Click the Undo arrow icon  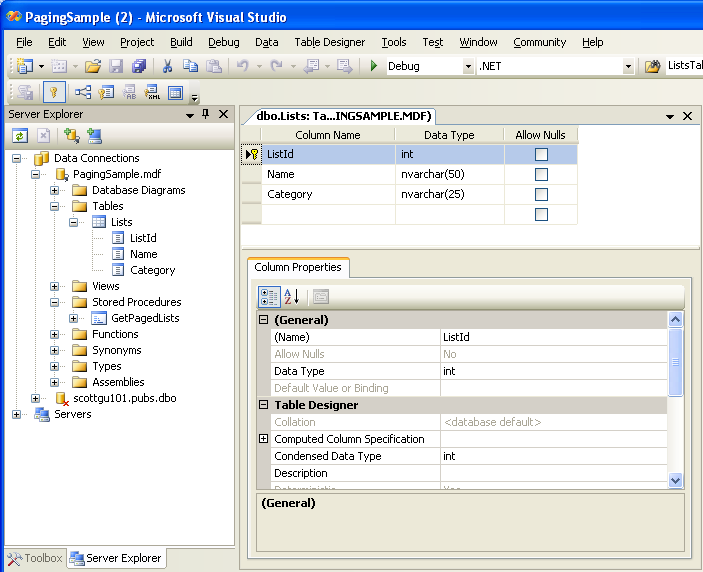243,66
